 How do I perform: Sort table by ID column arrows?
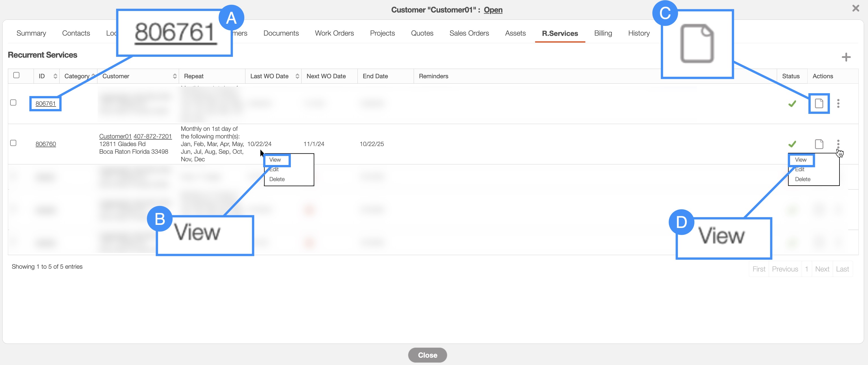[55, 76]
